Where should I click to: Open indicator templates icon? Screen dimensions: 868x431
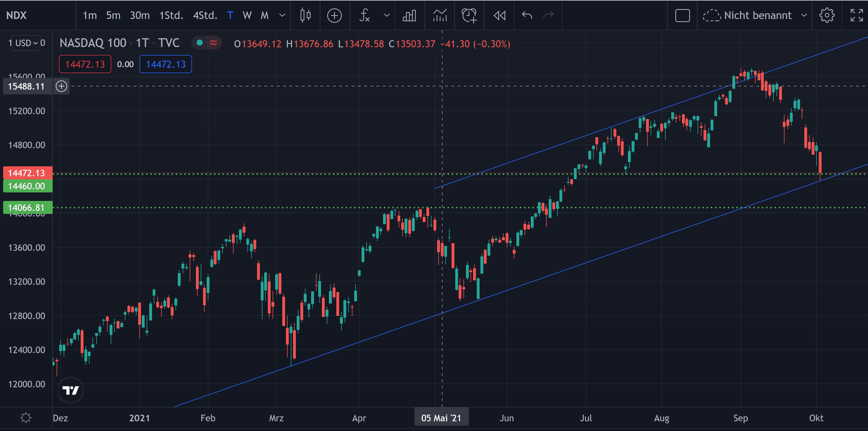440,15
